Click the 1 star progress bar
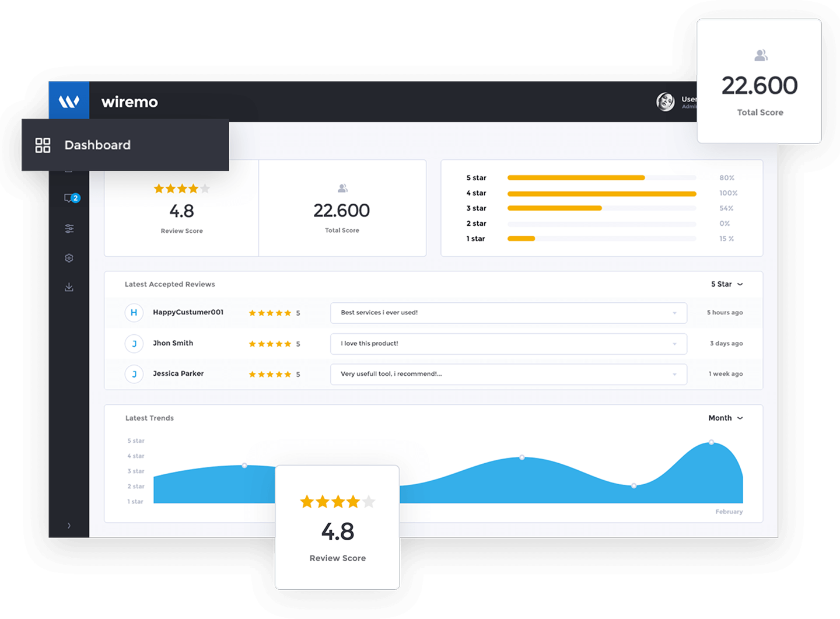Viewport: 840px width, 619px height. [602, 239]
